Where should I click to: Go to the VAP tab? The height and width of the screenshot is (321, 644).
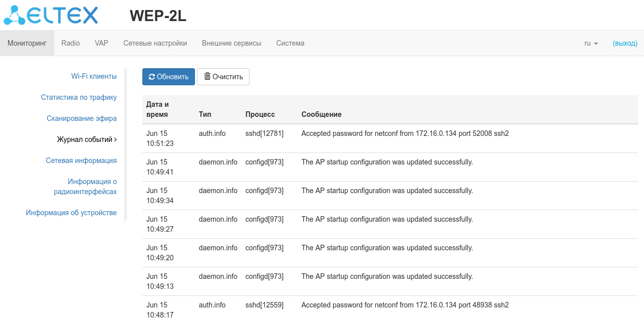tap(101, 43)
